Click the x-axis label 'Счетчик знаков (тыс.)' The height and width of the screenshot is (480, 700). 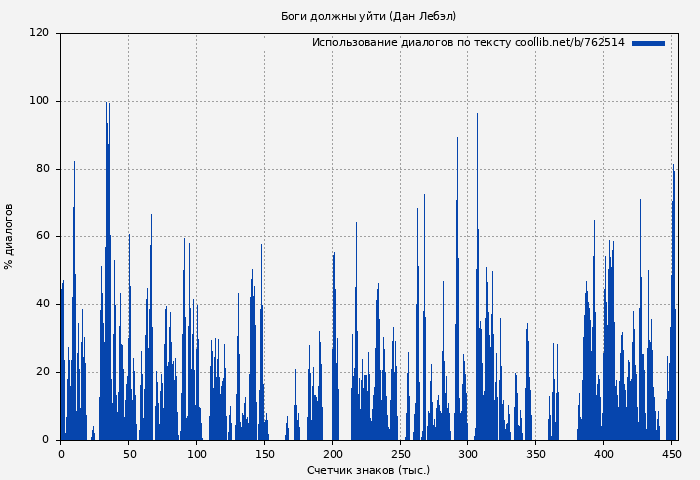point(368,470)
